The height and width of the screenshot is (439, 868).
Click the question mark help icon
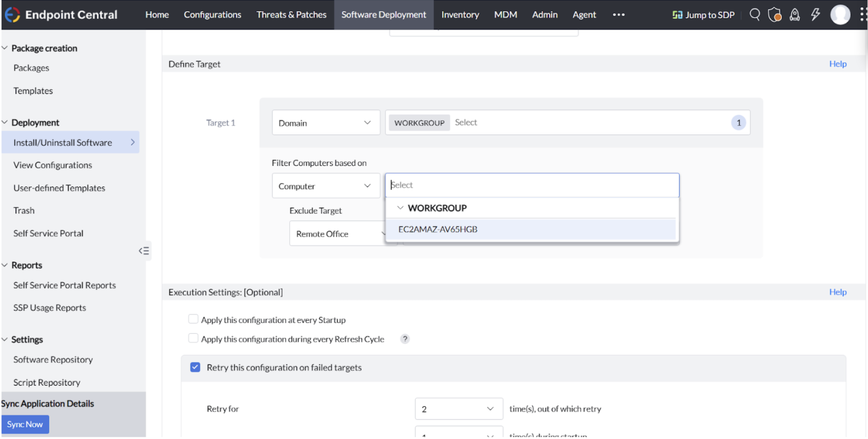point(405,339)
